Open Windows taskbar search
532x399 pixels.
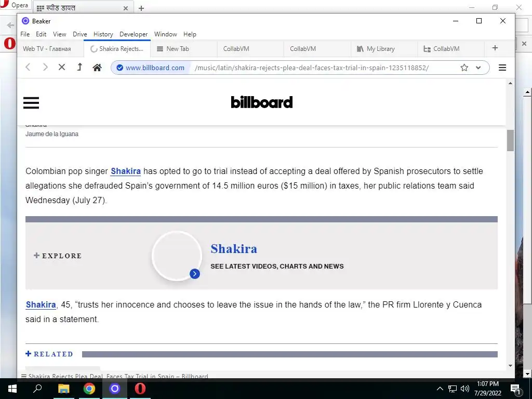pos(37,389)
